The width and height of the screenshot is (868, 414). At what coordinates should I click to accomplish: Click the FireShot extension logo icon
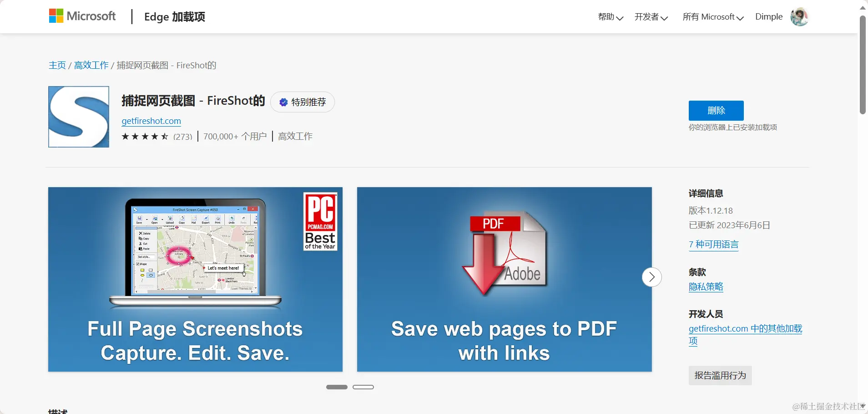tap(79, 117)
